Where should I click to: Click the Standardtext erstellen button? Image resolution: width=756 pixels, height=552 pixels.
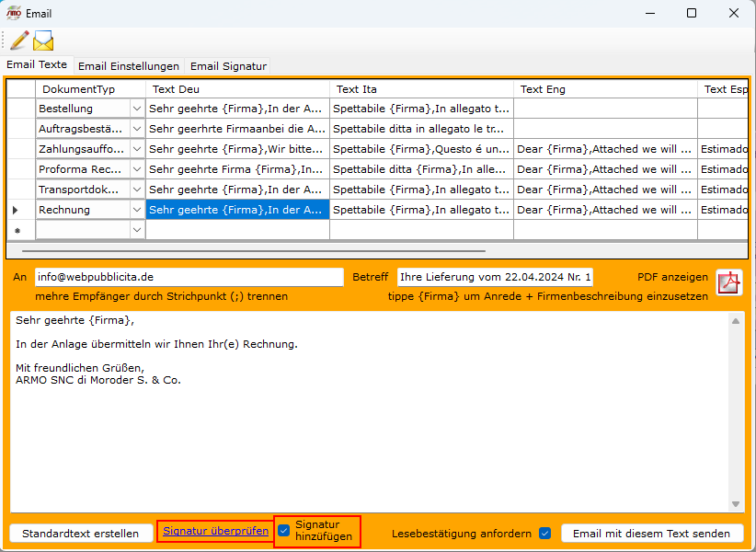click(x=81, y=534)
